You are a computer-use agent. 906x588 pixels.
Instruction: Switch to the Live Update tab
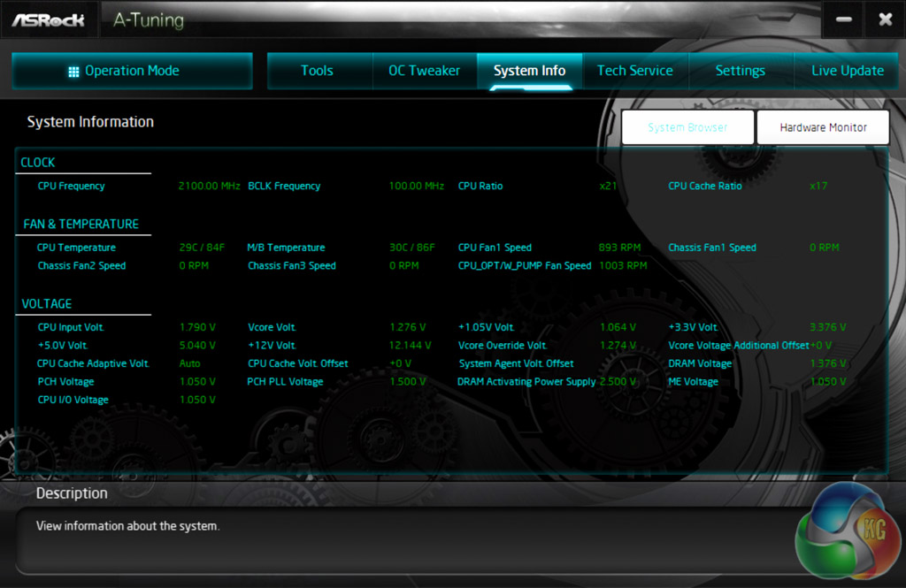(847, 71)
